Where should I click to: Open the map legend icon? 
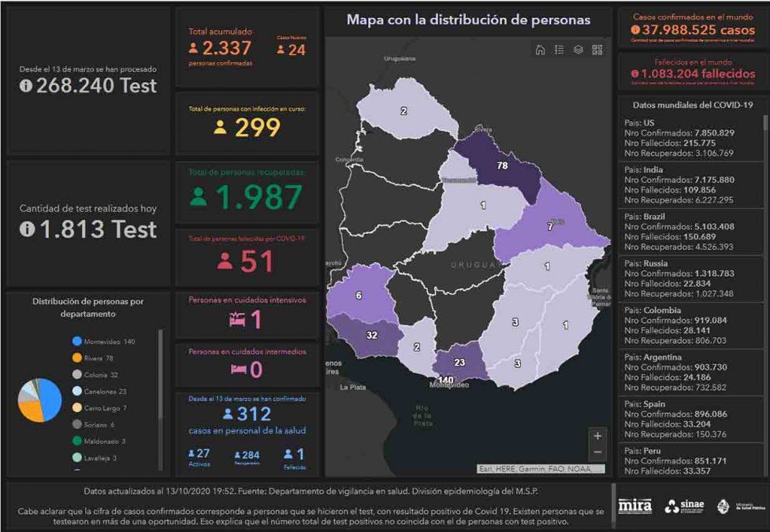(x=559, y=50)
